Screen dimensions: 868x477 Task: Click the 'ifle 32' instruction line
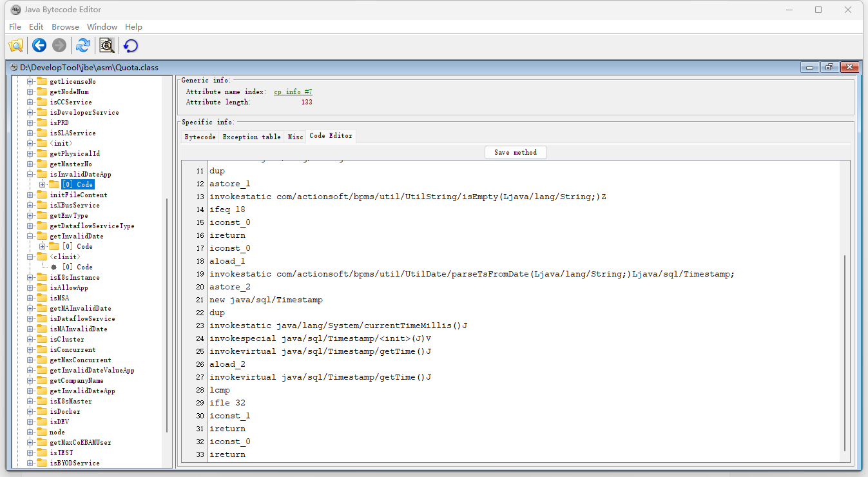point(227,403)
